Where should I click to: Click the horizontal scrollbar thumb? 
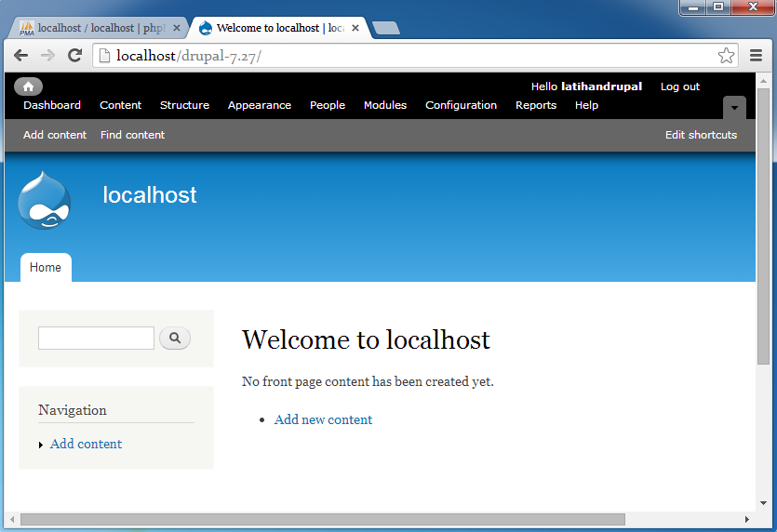click(323, 519)
